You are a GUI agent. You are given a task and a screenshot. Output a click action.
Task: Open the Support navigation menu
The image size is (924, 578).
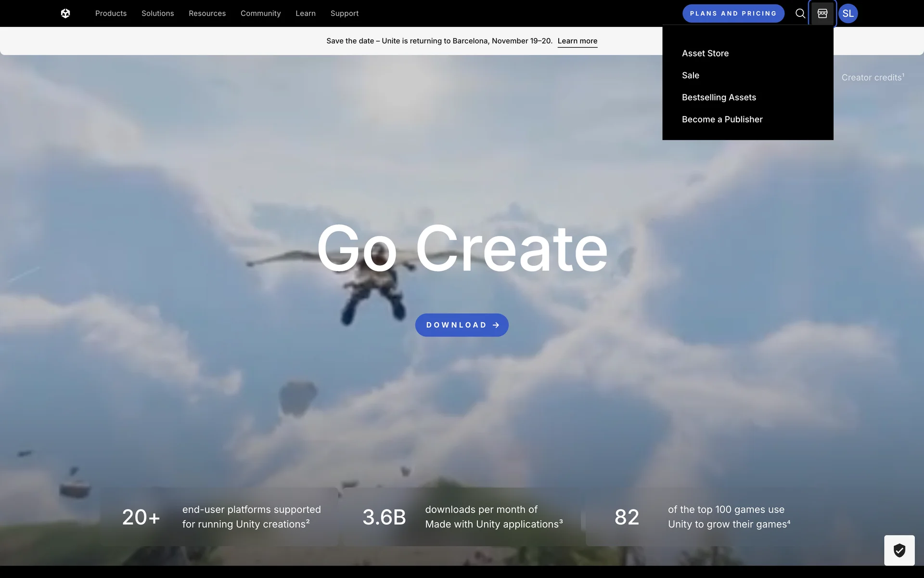(345, 13)
